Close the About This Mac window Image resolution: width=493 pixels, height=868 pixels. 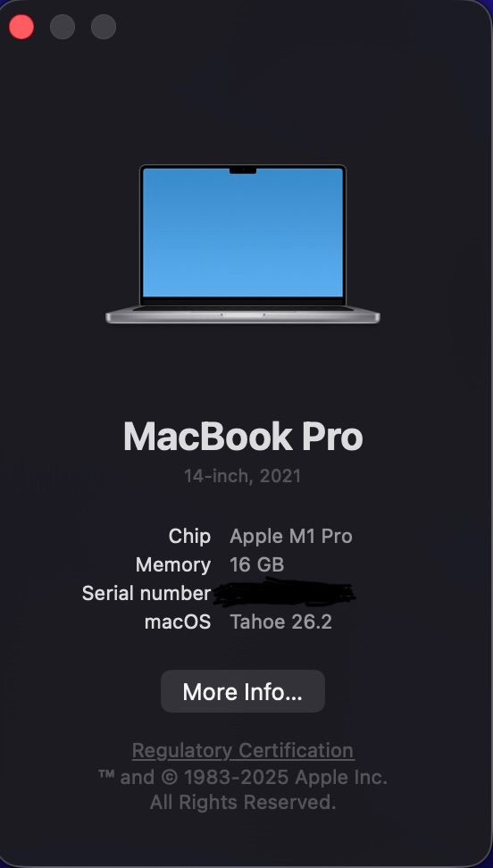[21, 27]
